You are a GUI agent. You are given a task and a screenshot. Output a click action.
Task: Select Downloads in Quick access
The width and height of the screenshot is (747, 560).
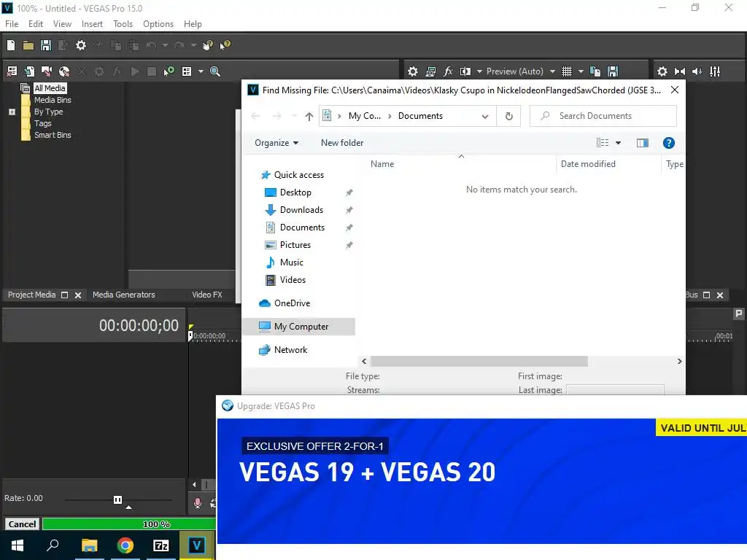[301, 210]
